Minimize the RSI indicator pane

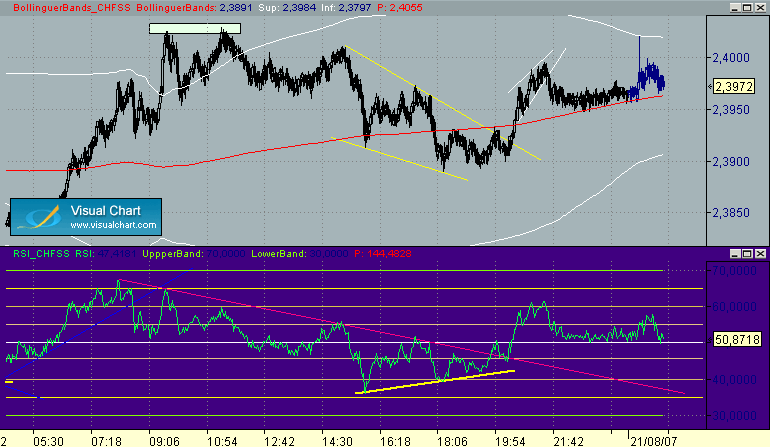735,253
